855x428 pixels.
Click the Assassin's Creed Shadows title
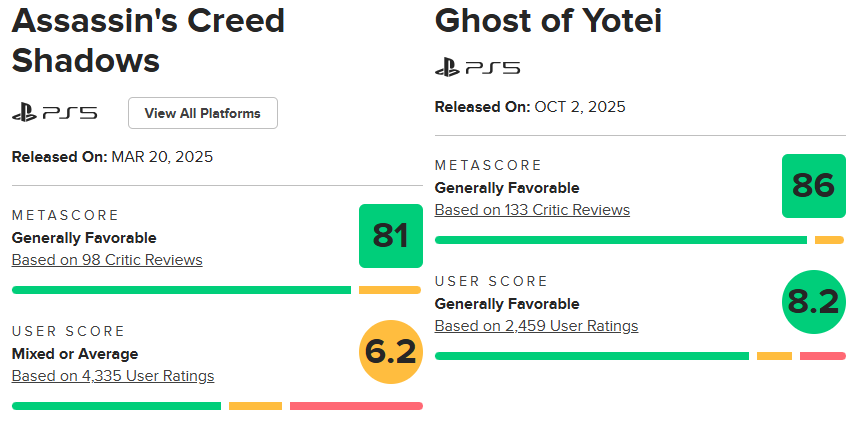(147, 40)
